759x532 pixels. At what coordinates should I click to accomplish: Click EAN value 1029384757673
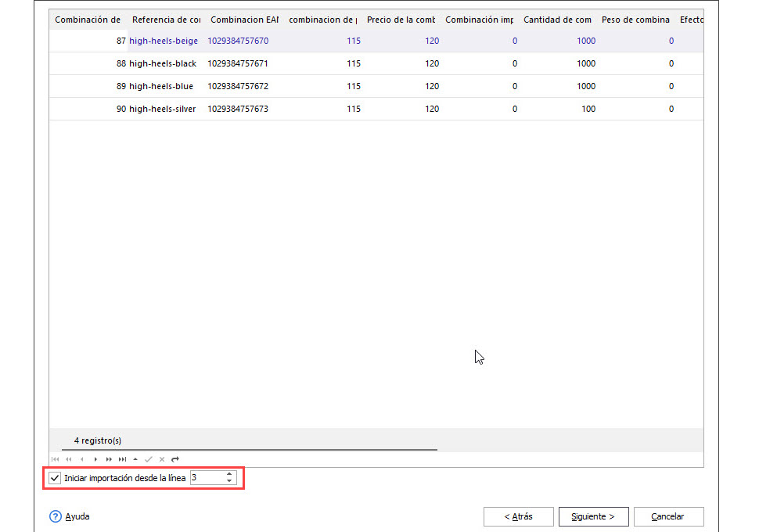coord(238,110)
